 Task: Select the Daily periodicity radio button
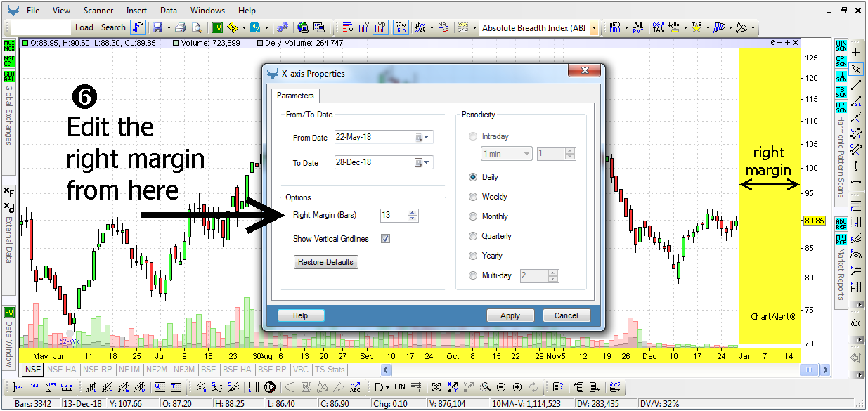pos(473,178)
